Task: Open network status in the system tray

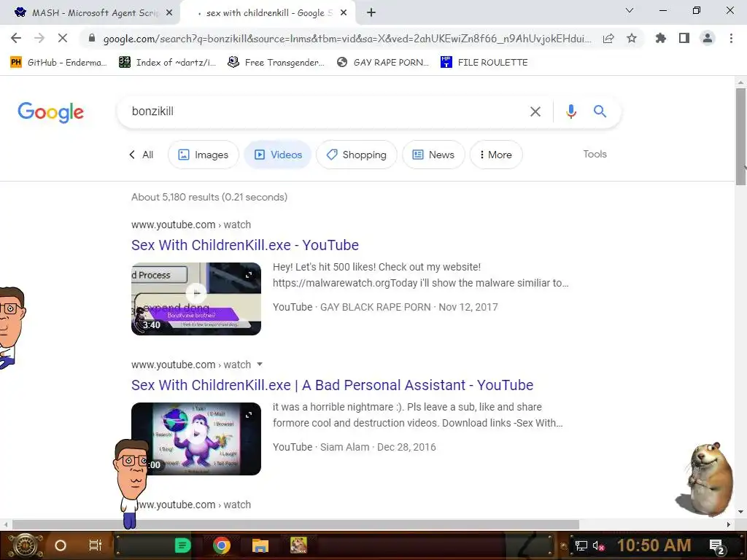Action: [581, 545]
